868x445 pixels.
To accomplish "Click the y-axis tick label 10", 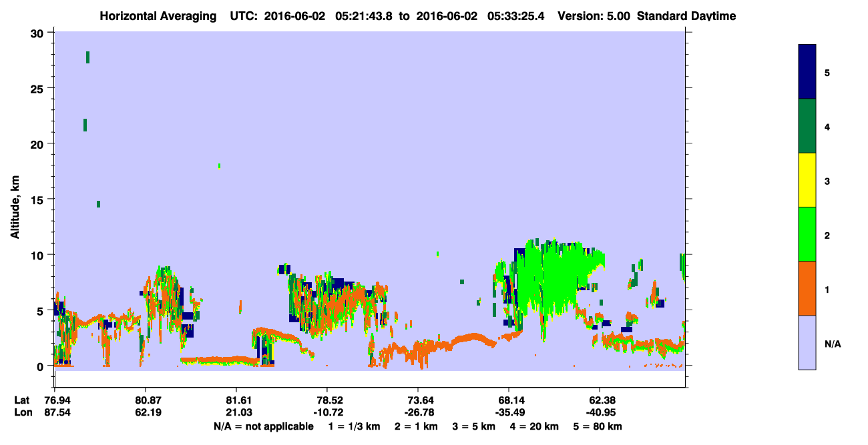I will coord(39,255).
